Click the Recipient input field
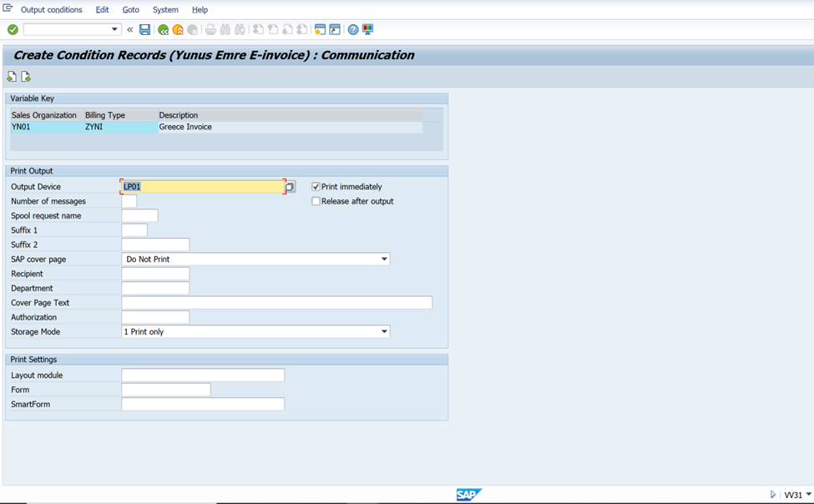This screenshot has height=504, width=814. coord(156,274)
